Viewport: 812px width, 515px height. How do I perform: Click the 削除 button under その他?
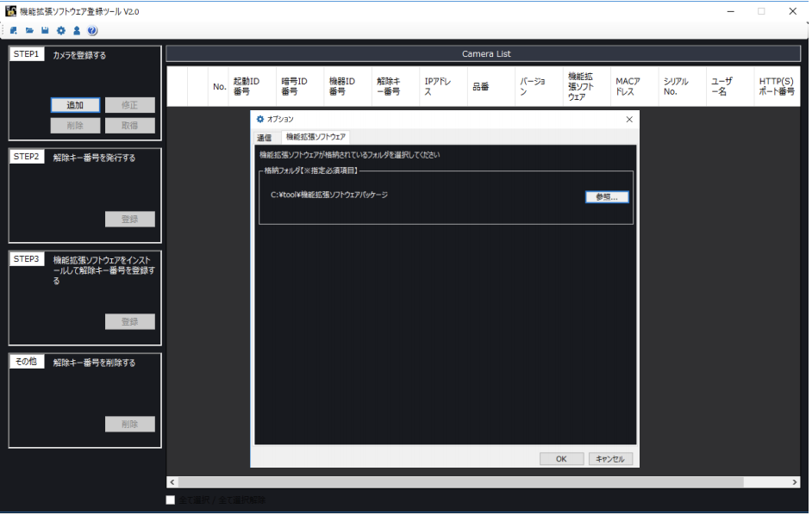point(129,424)
